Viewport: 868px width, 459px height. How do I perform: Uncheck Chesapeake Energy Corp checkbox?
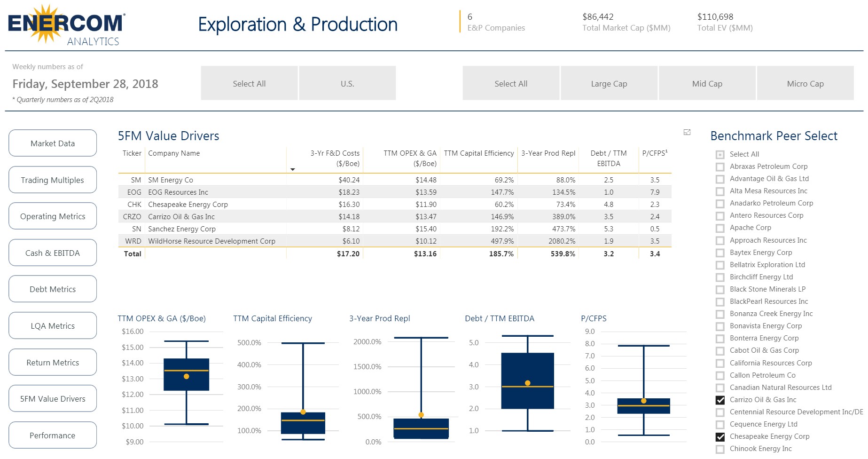click(x=720, y=437)
